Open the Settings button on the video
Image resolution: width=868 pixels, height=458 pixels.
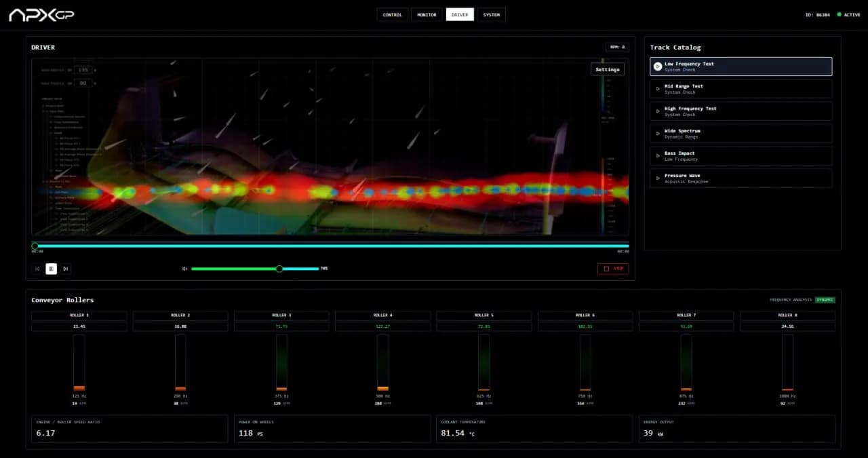[x=607, y=69]
